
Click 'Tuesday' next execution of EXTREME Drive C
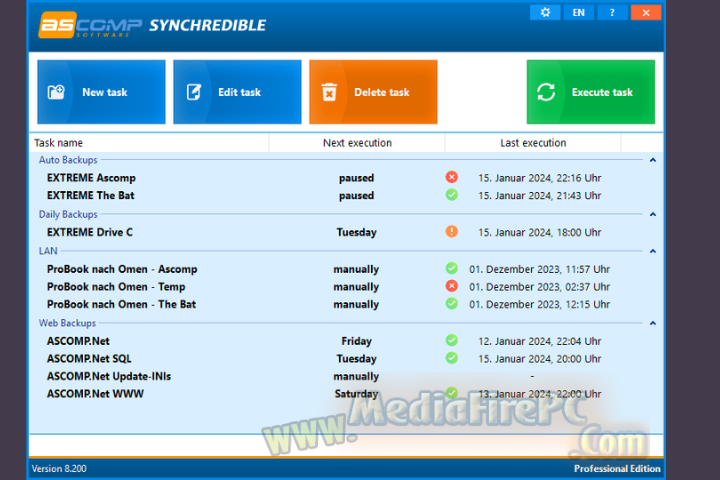356,232
